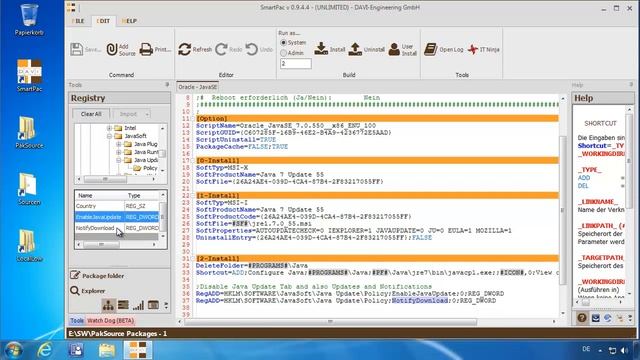Select the registry tree view icon
Viewport: 640px width, 360px height.
[108, 305]
